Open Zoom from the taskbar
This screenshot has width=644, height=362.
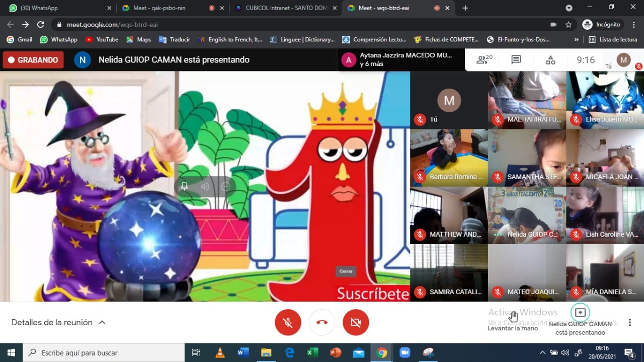(x=405, y=352)
